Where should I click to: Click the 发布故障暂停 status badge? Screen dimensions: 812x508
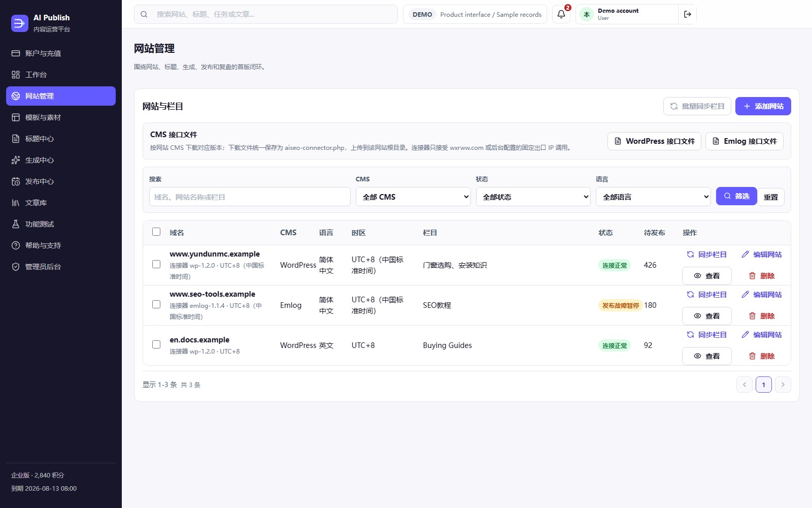pos(621,305)
